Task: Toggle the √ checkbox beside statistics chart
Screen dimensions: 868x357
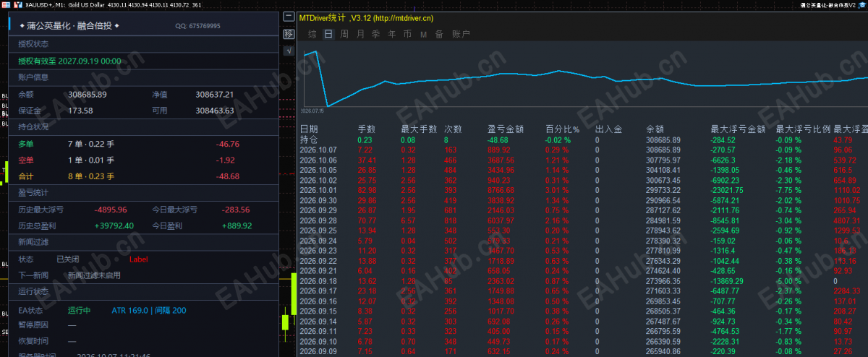Action: (289, 51)
